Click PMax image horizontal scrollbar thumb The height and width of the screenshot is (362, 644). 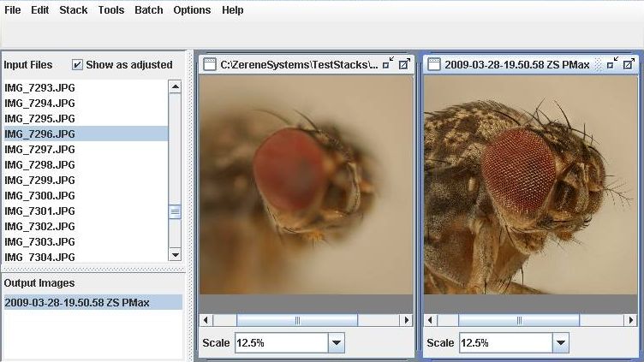pos(519,320)
